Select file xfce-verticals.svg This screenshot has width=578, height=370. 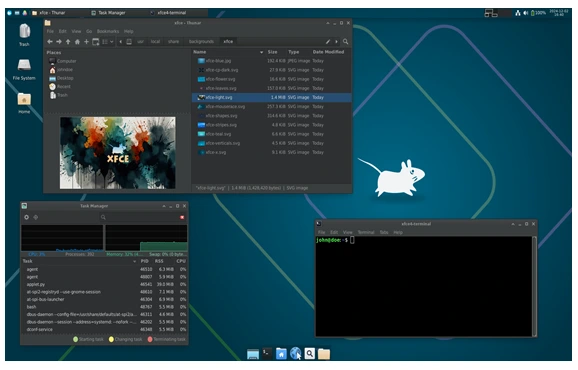[x=271, y=143]
